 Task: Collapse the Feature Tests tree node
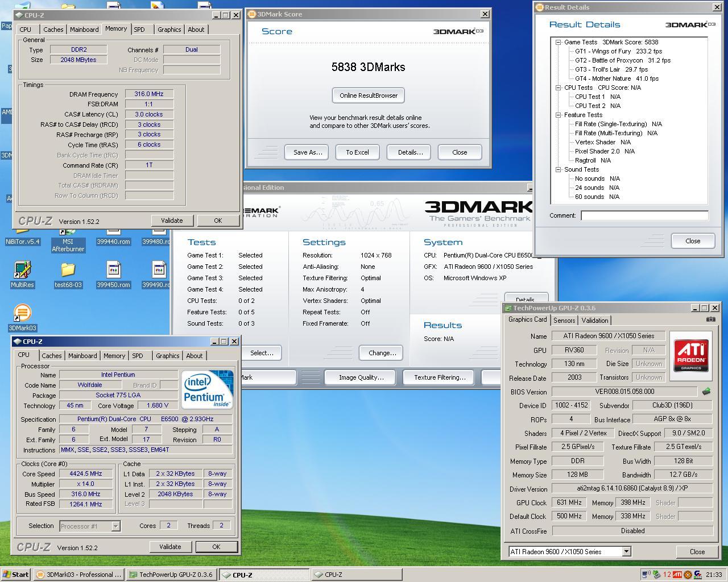pyautogui.click(x=559, y=115)
